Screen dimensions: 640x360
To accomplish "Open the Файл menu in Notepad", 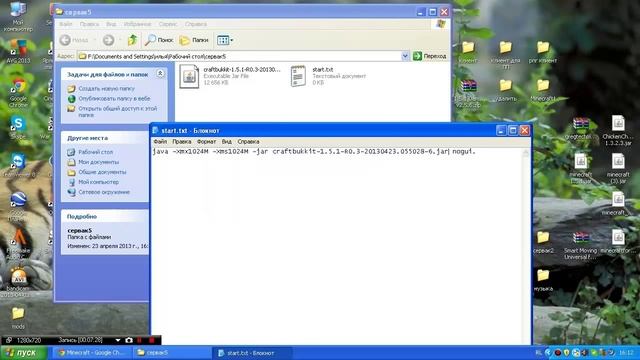I will coord(160,142).
